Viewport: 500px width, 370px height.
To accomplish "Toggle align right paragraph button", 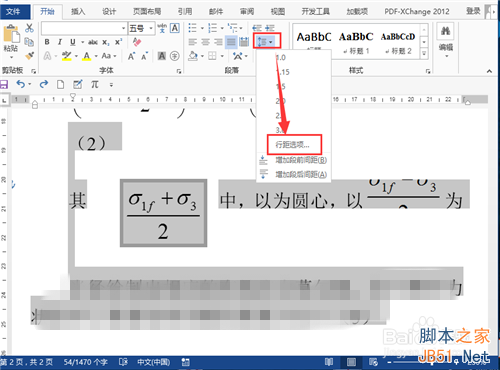I will point(218,42).
